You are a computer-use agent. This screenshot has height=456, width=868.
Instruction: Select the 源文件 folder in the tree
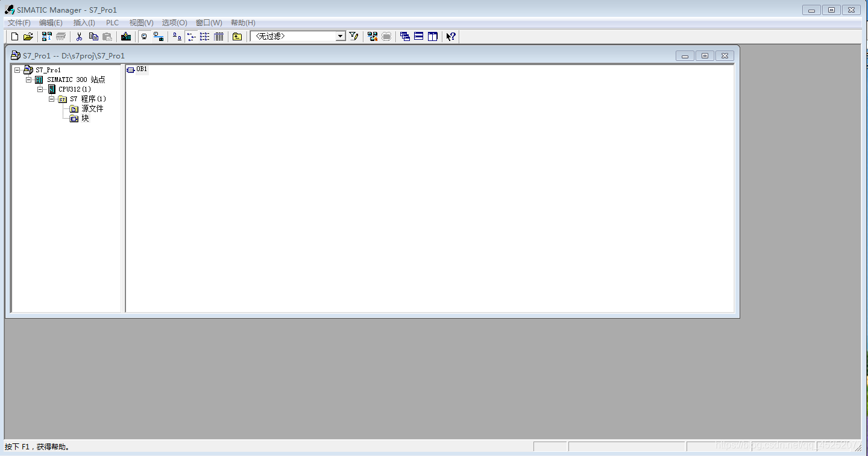92,108
